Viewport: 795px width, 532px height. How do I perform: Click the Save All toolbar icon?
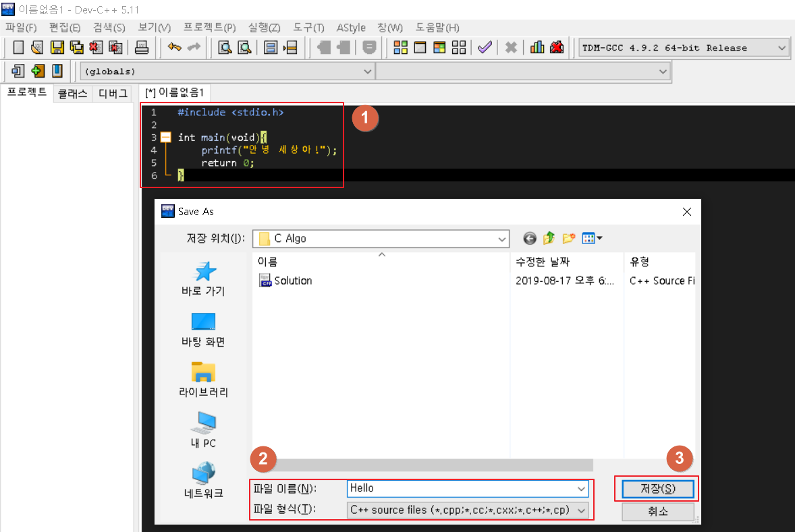point(76,48)
